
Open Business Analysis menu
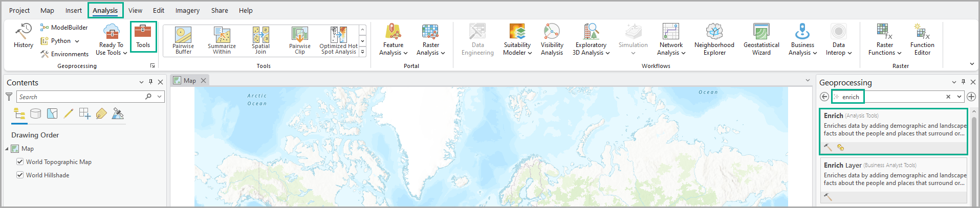point(802,40)
